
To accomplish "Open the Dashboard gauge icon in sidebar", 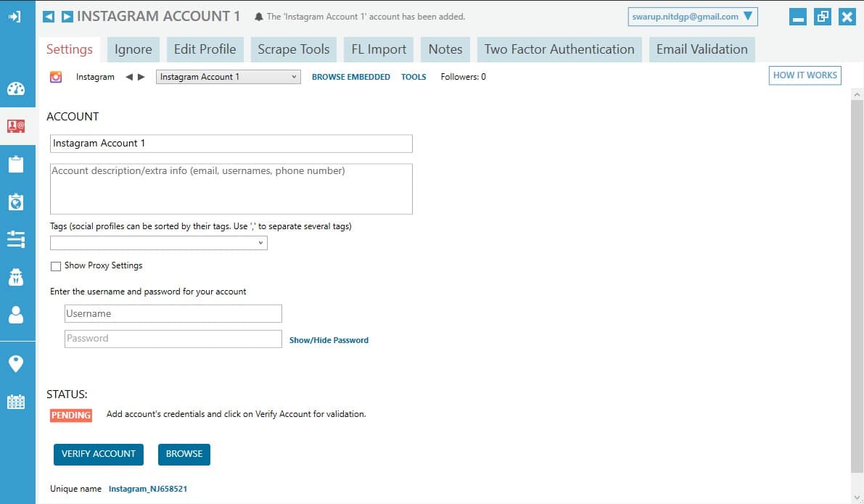I will pos(16,88).
